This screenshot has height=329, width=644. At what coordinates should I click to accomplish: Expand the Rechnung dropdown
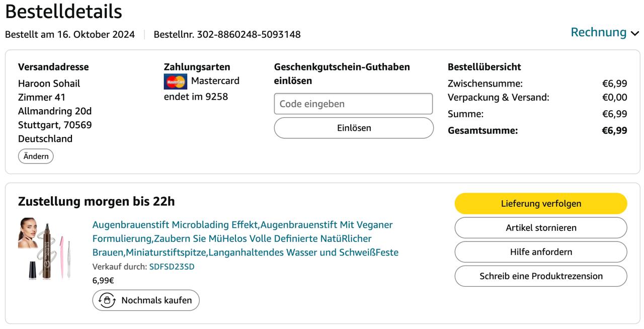(604, 33)
